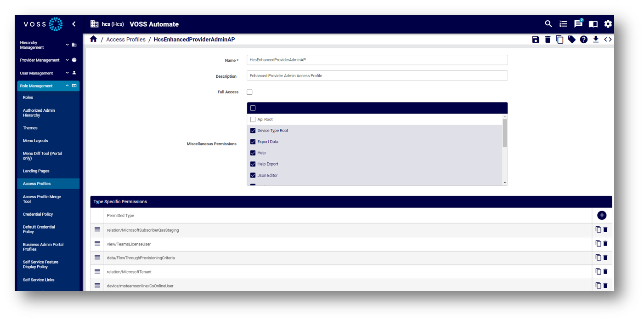This screenshot has height=321, width=644.
Task: Clone the access profile with the copy icon
Action: pos(559,40)
